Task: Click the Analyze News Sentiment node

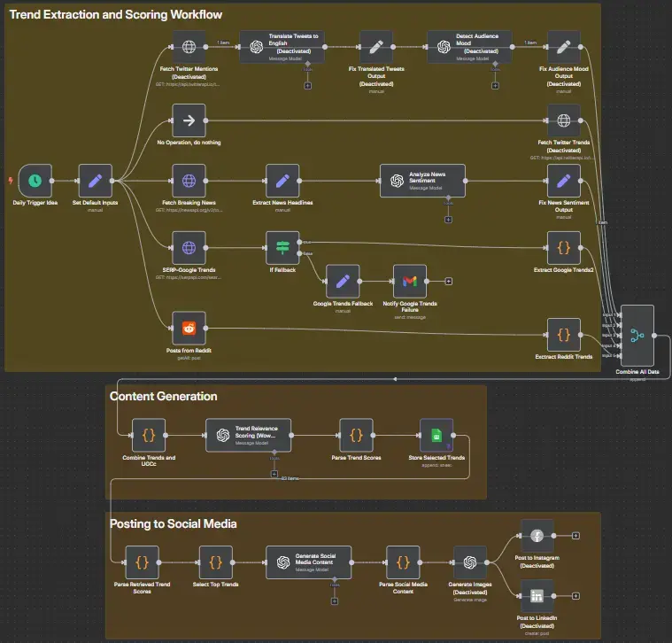Action: pyautogui.click(x=422, y=181)
